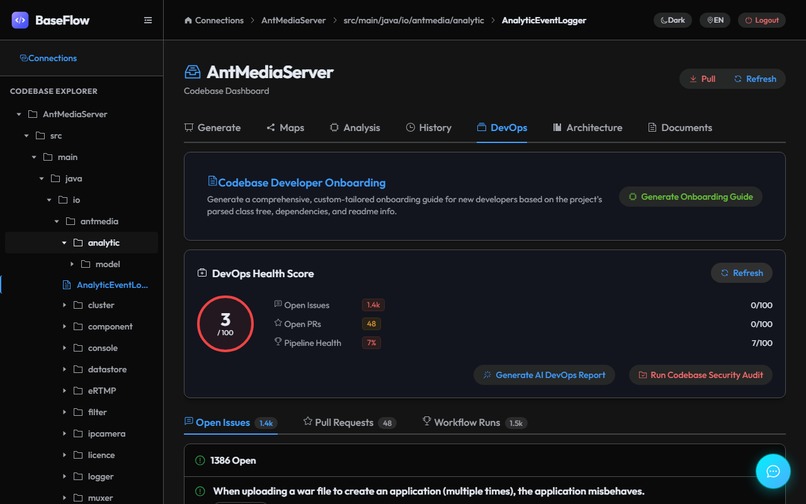The height and width of the screenshot is (504, 806).
Task: Click the licence folder icon
Action: click(x=78, y=455)
